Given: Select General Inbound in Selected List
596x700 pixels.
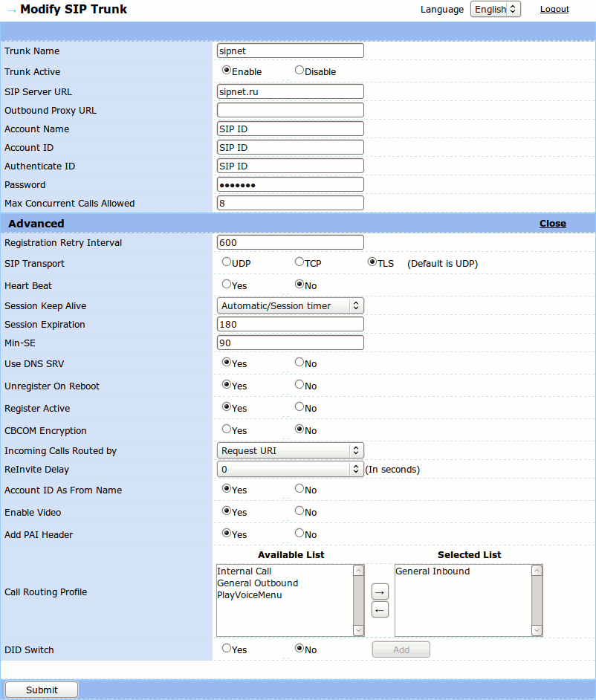Looking at the screenshot, I should tap(463, 571).
